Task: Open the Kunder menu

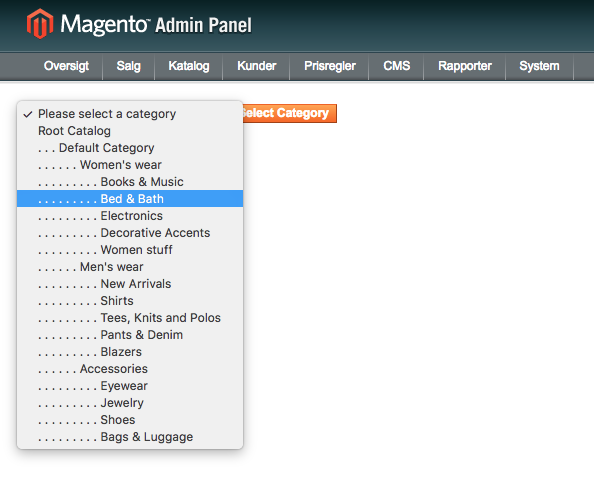Action: coord(256,66)
